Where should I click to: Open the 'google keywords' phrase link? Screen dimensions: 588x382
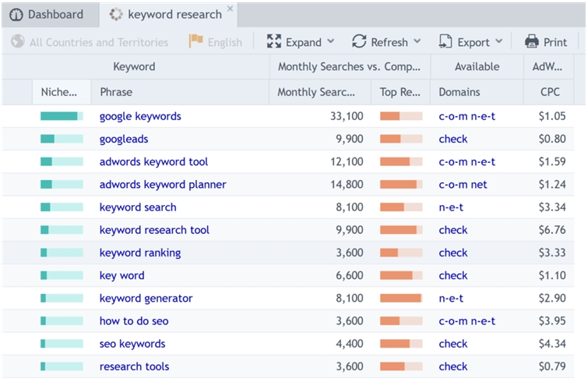tap(140, 116)
